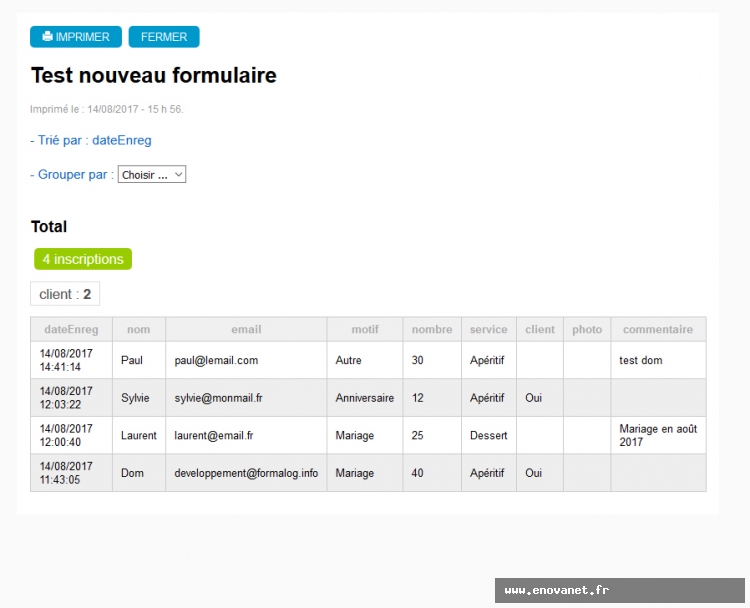
Task: Select the row for Laurent
Action: [139, 436]
